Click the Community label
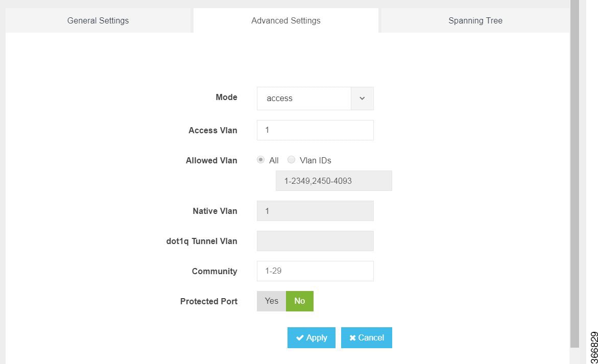Screen dimensions: 598x364 pos(214,272)
